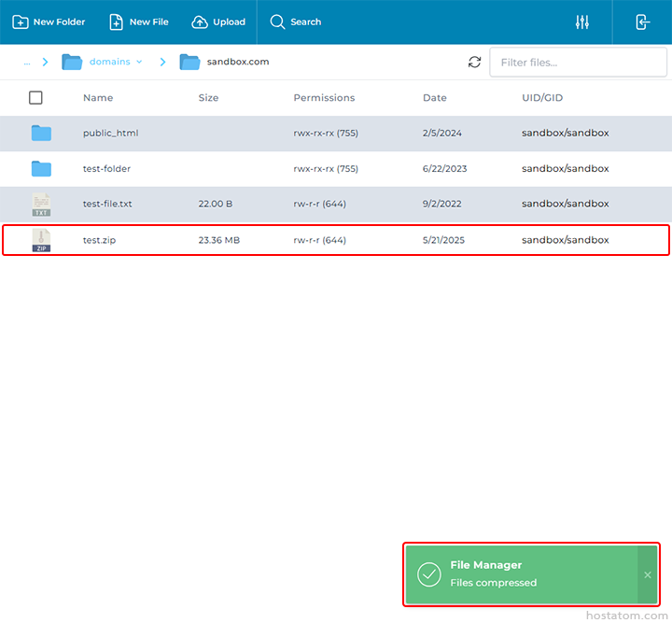Sort files by the Date column
672x623 pixels.
[434, 97]
